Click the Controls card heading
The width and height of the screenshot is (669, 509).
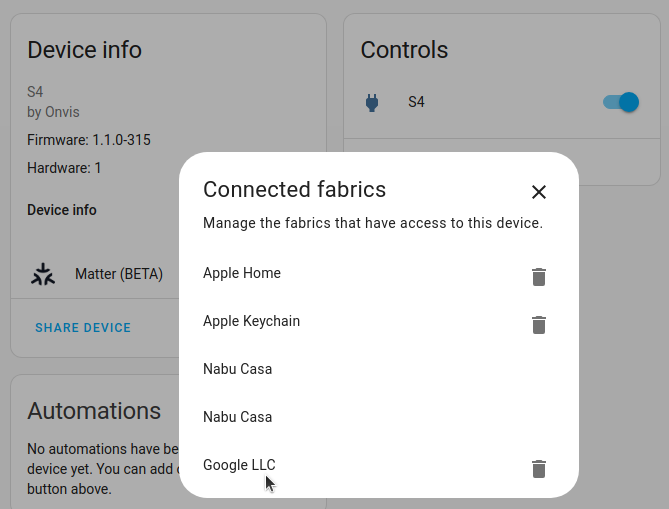click(x=404, y=50)
